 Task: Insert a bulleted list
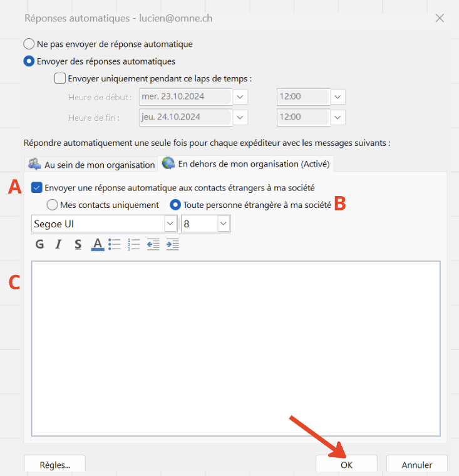coord(115,244)
